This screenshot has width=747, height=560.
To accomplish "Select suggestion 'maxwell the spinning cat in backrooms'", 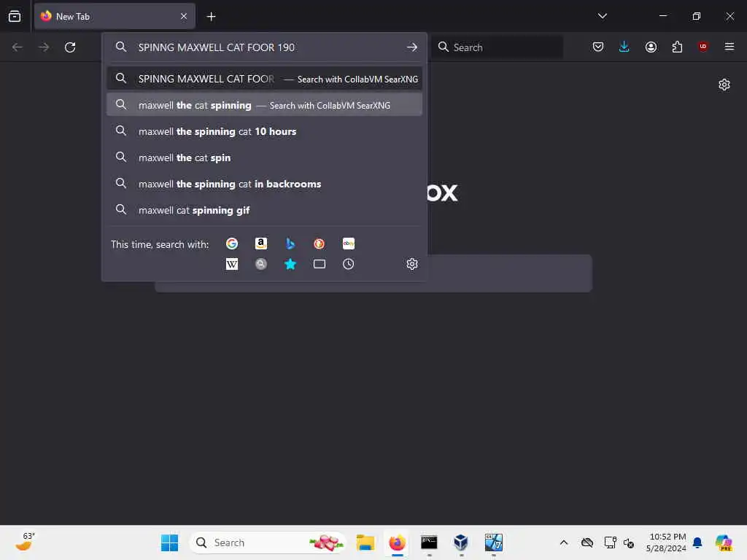I will [264, 184].
